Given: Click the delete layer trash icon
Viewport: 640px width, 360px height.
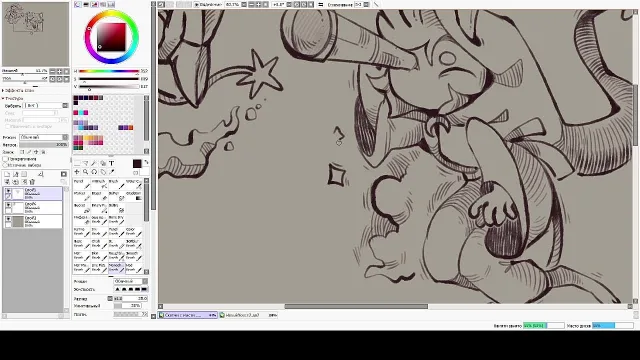Looking at the screenshot, I should (x=32, y=182).
